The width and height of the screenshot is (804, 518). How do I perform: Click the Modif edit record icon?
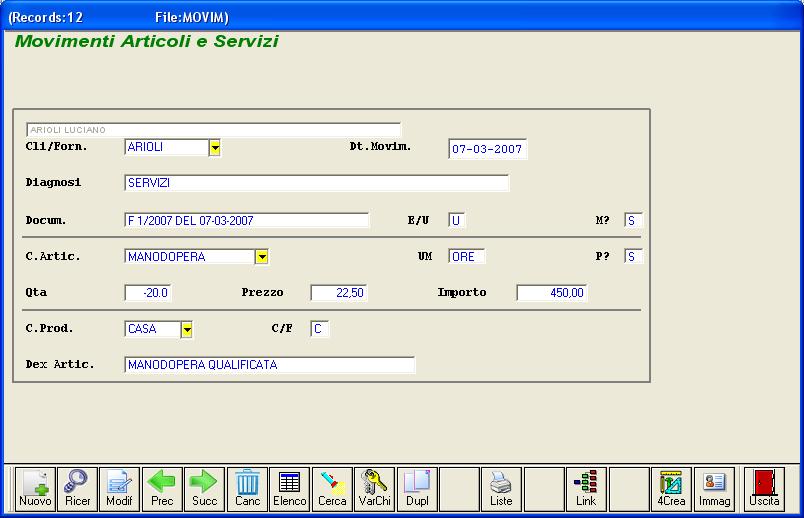119,489
